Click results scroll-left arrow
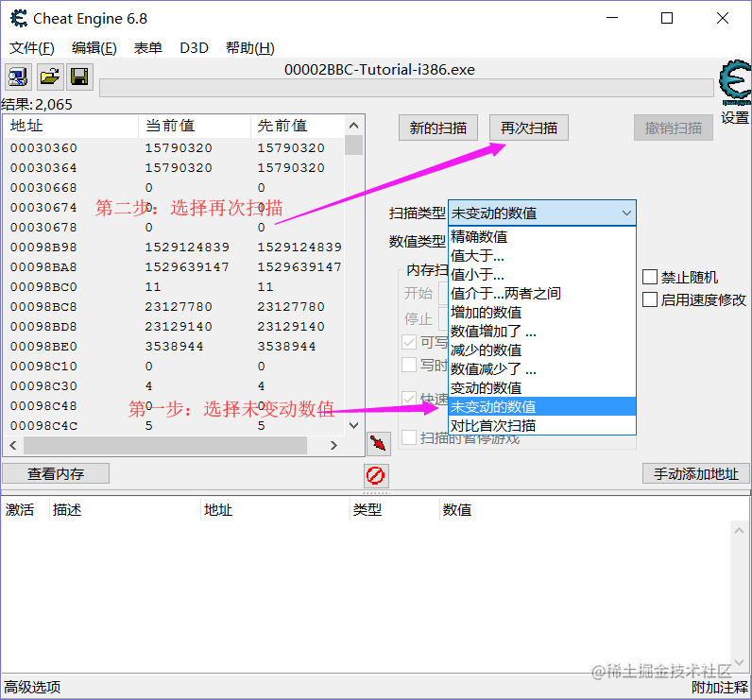The height and width of the screenshot is (700, 752). (x=13, y=445)
